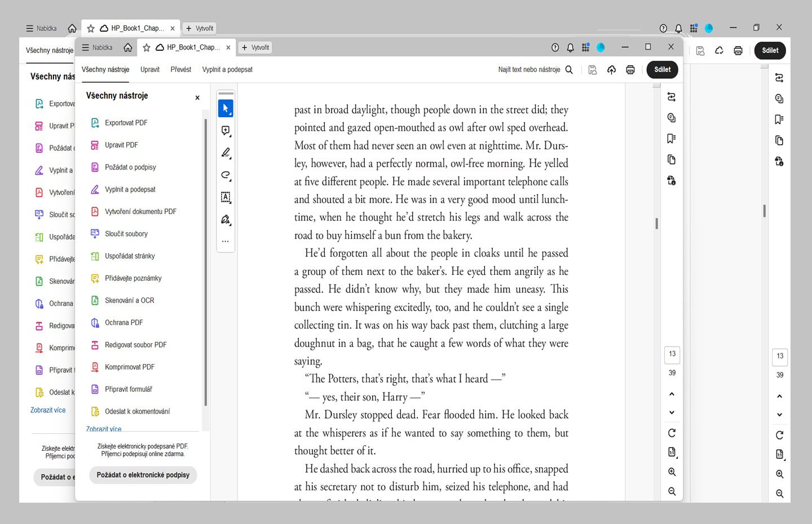Click the save icon in front window toolbar
812x524 pixels.
[x=593, y=70]
